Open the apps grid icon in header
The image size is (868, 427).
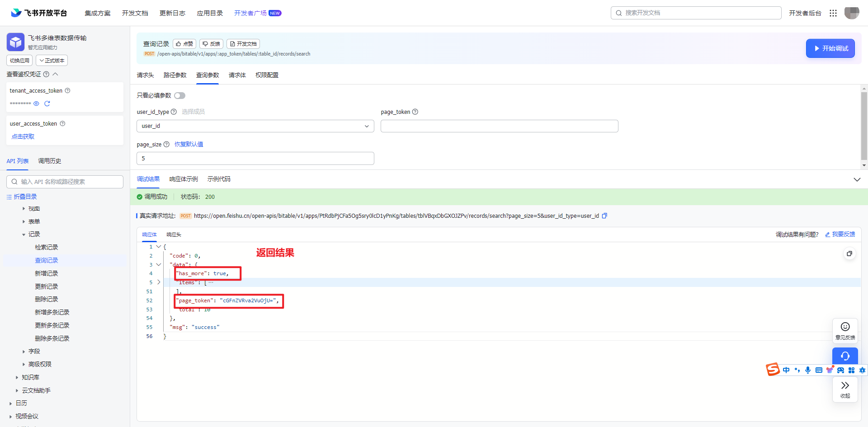(833, 13)
